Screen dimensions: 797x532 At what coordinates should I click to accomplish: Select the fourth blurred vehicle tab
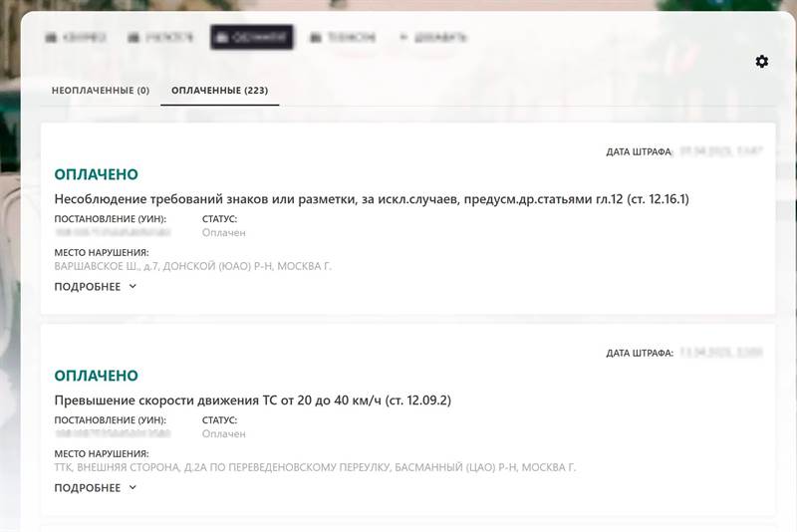coord(343,37)
